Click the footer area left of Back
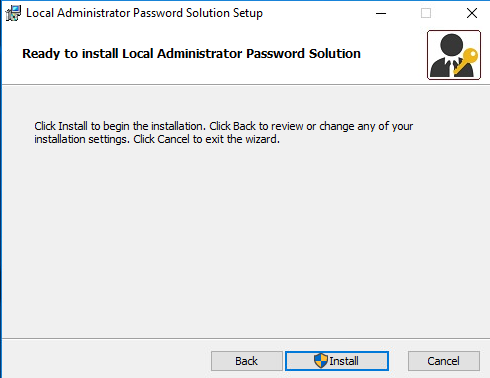Viewport: 490px width, 378px height. point(107,360)
